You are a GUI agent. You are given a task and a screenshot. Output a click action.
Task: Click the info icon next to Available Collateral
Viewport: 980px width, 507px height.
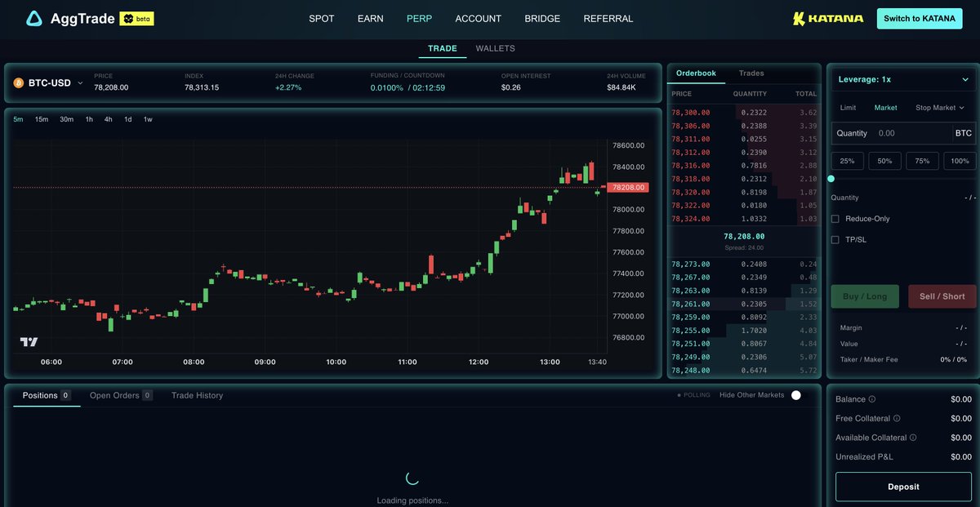click(x=913, y=438)
